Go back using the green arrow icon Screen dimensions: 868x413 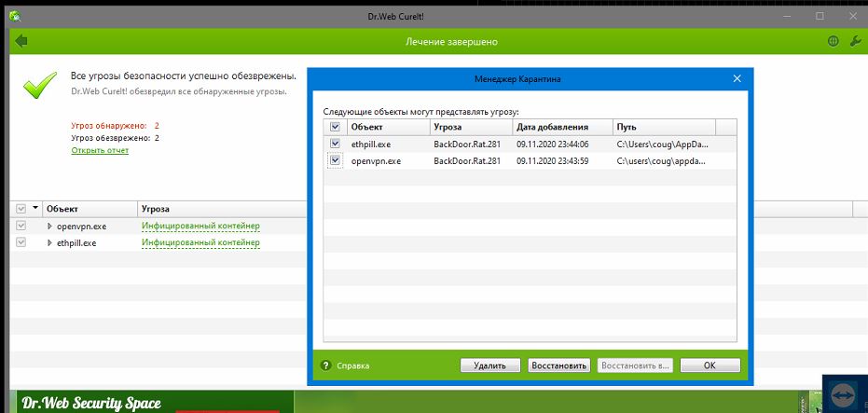tap(21, 42)
